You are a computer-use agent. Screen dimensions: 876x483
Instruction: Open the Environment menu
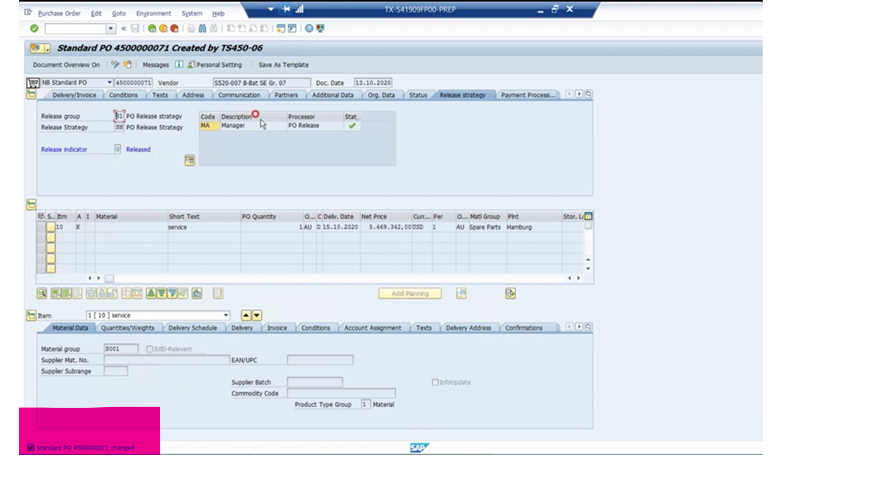tap(154, 13)
